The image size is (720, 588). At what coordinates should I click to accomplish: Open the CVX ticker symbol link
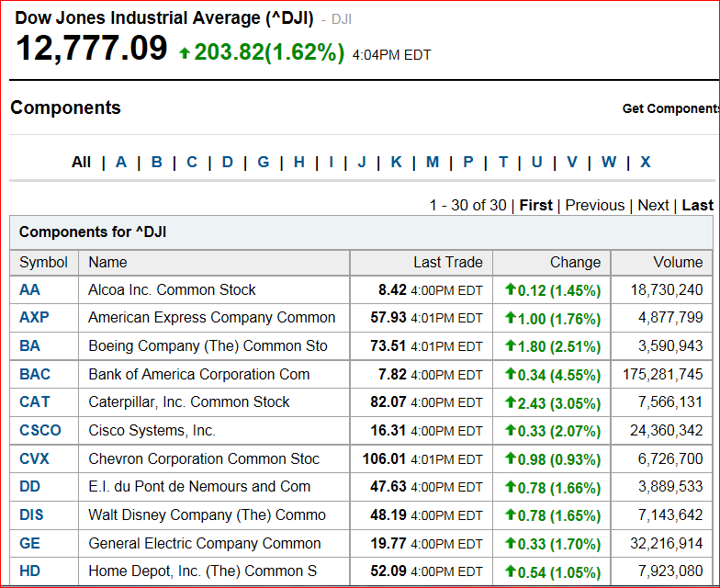point(34,459)
